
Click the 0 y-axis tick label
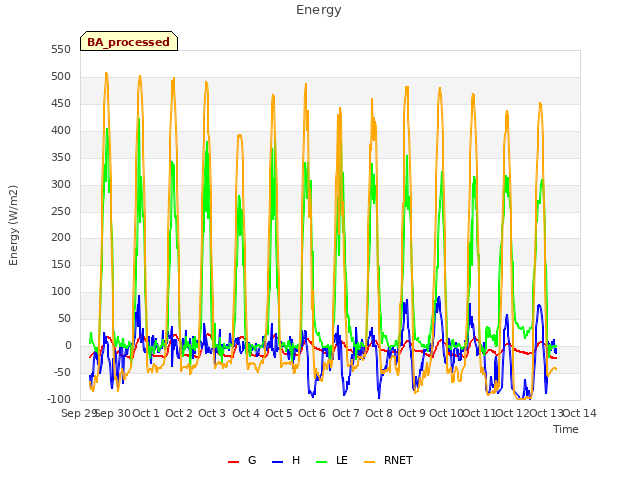coord(68,345)
